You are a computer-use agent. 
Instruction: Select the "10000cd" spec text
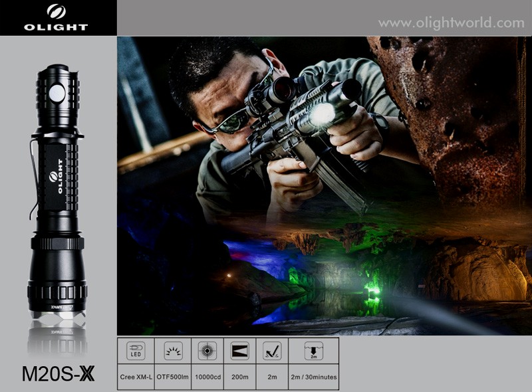207,377
